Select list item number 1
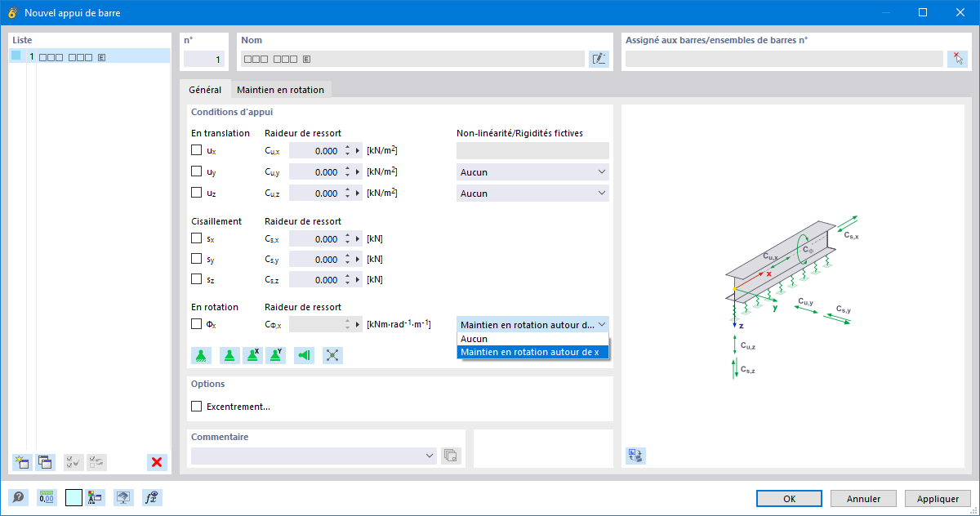Screen dimensions: 980x516 [x=90, y=56]
